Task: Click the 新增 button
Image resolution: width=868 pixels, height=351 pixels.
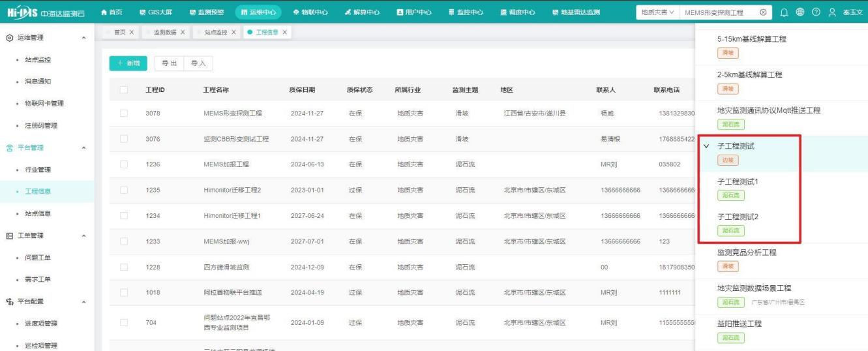Action: click(x=128, y=63)
